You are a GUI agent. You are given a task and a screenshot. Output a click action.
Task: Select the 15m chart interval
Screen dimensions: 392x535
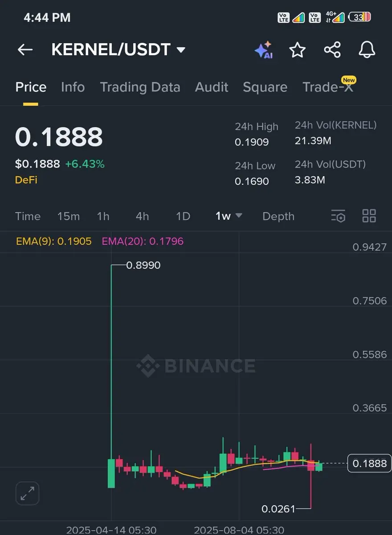68,216
